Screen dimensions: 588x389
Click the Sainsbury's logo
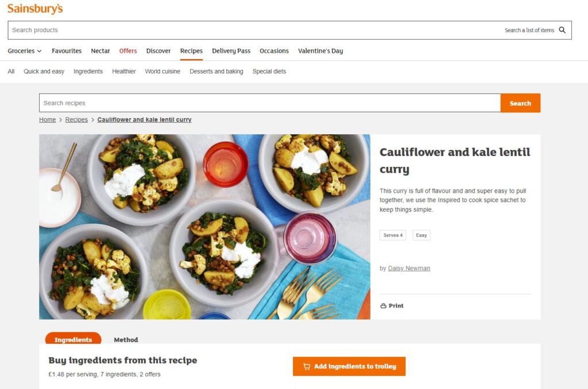[x=35, y=9]
